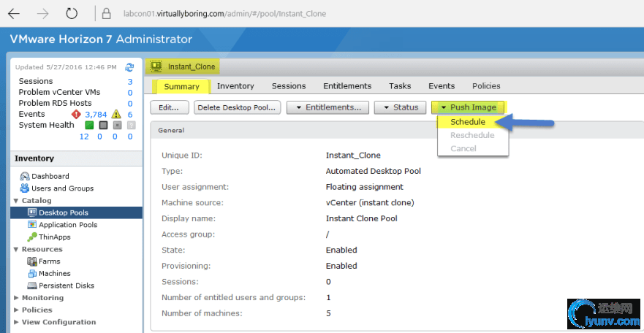
Task: Expand the Monitoring tree section
Action: (16, 298)
